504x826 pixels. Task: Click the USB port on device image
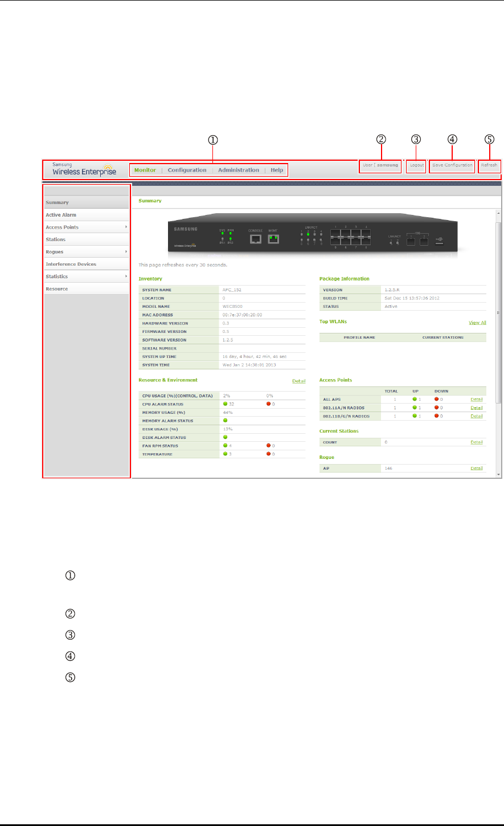440,241
